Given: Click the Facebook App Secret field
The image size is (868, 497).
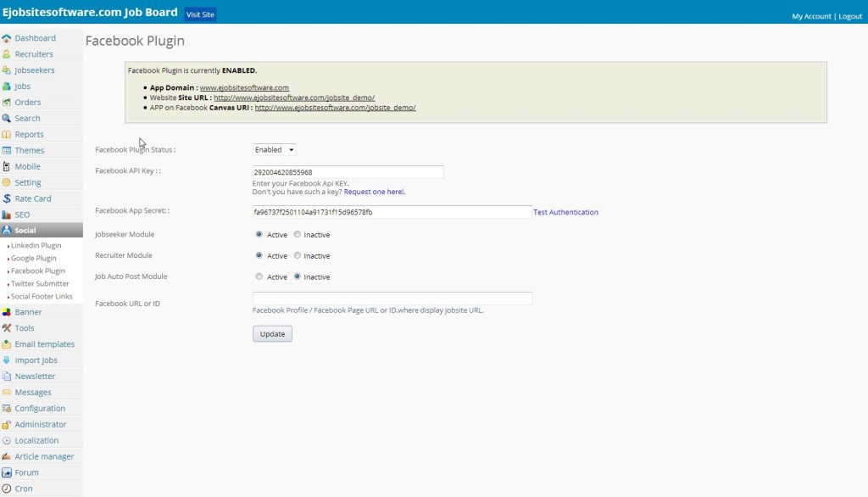Looking at the screenshot, I should 392,212.
